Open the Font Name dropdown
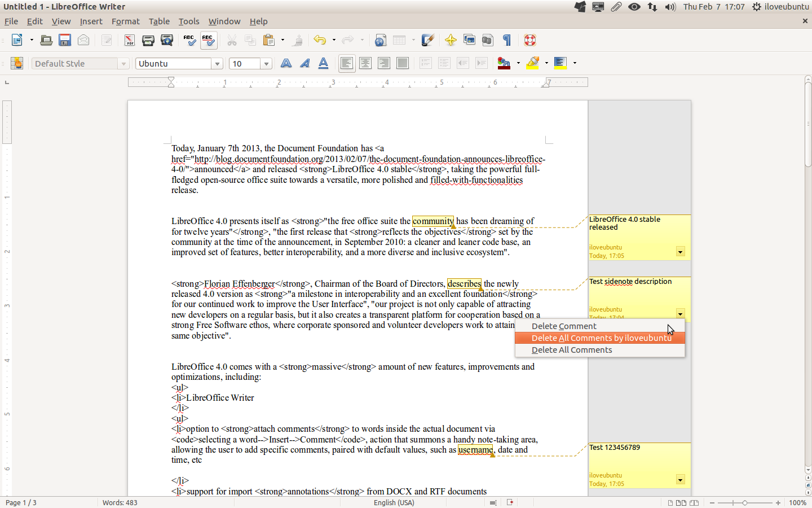The height and width of the screenshot is (508, 812). 217,64
